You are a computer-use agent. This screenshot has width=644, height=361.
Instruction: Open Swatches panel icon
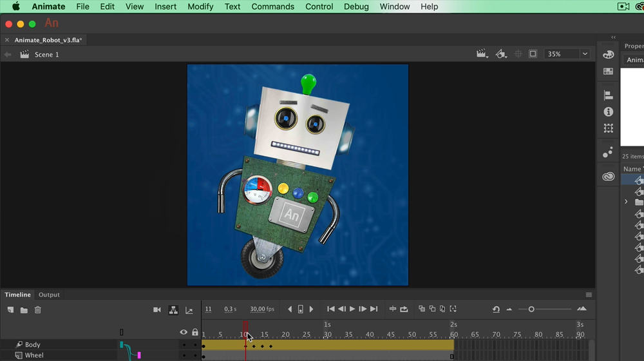609,72
